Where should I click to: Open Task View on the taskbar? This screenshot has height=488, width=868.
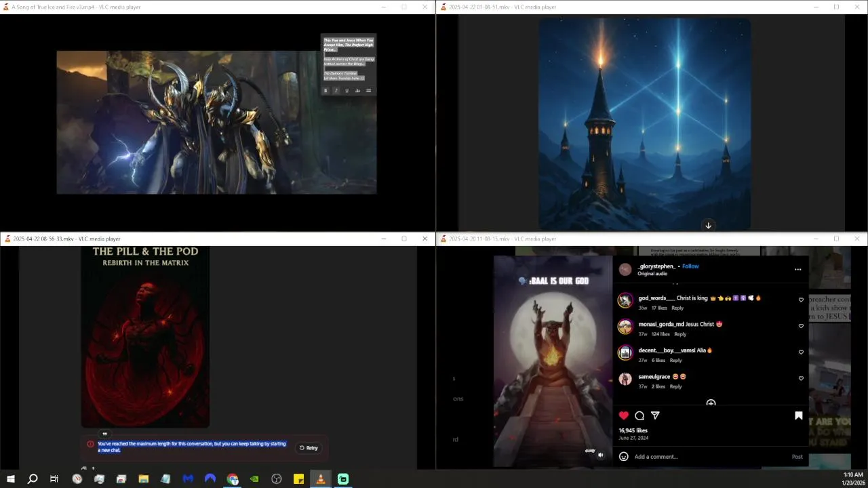(x=54, y=479)
